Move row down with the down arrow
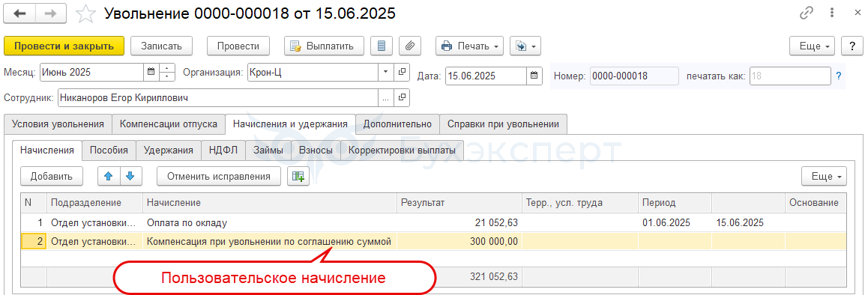The image size is (868, 295). 130,176
